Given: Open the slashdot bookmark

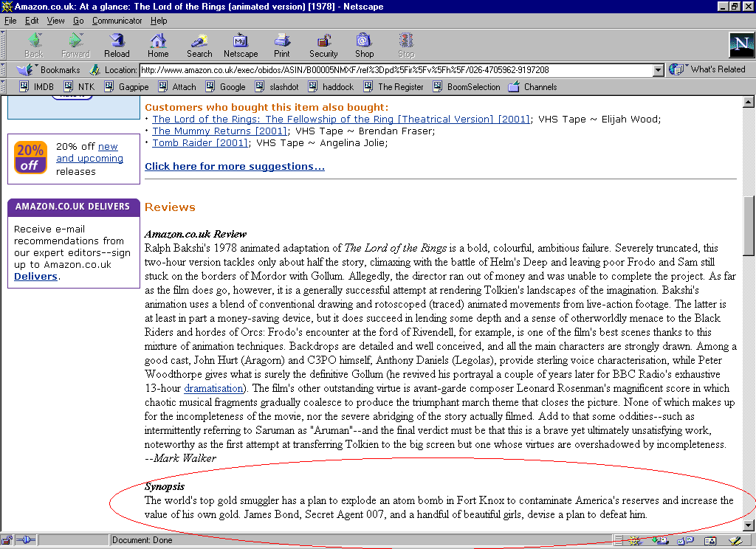Looking at the screenshot, I should pyautogui.click(x=278, y=87).
